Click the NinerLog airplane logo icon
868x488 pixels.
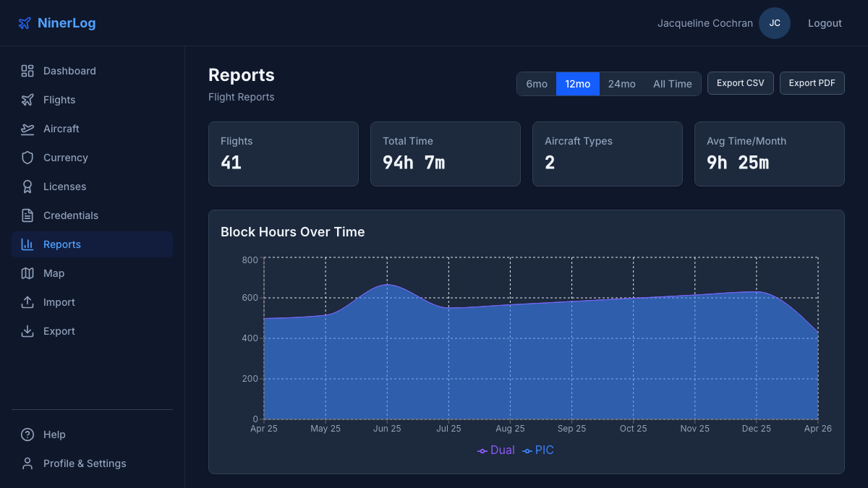click(25, 23)
